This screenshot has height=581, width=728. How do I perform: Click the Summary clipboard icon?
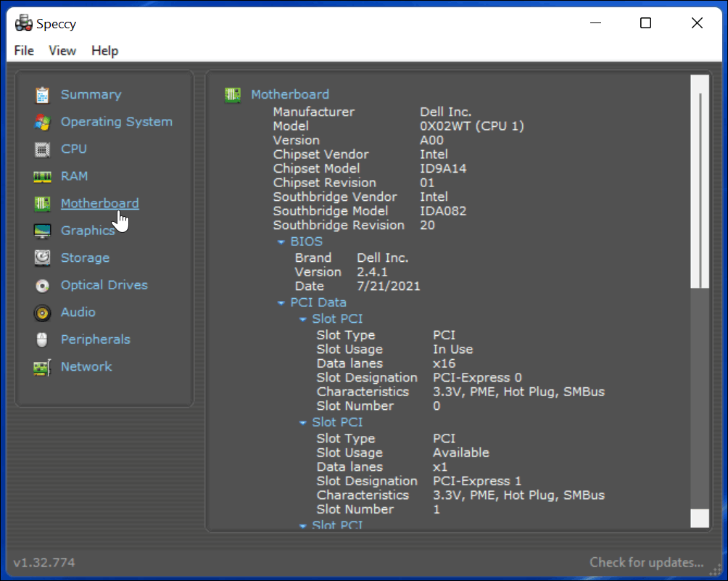click(42, 95)
